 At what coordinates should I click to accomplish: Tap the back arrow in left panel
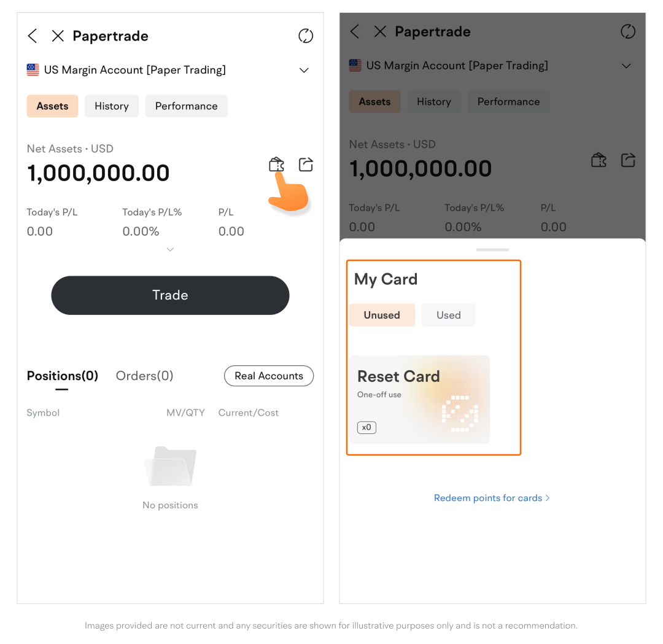click(x=33, y=36)
